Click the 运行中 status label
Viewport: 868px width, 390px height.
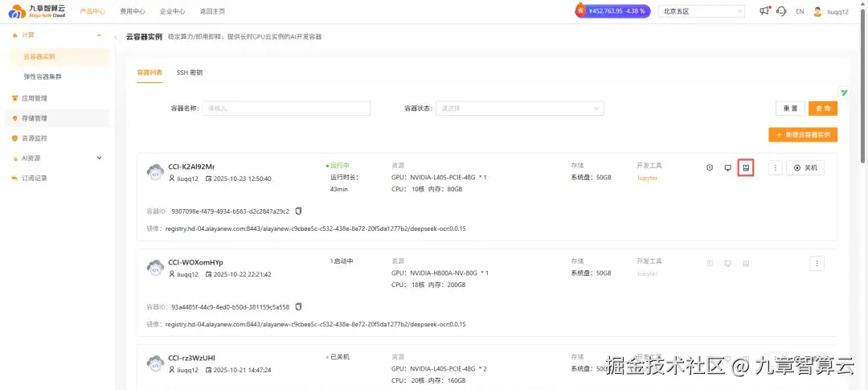pyautogui.click(x=340, y=165)
